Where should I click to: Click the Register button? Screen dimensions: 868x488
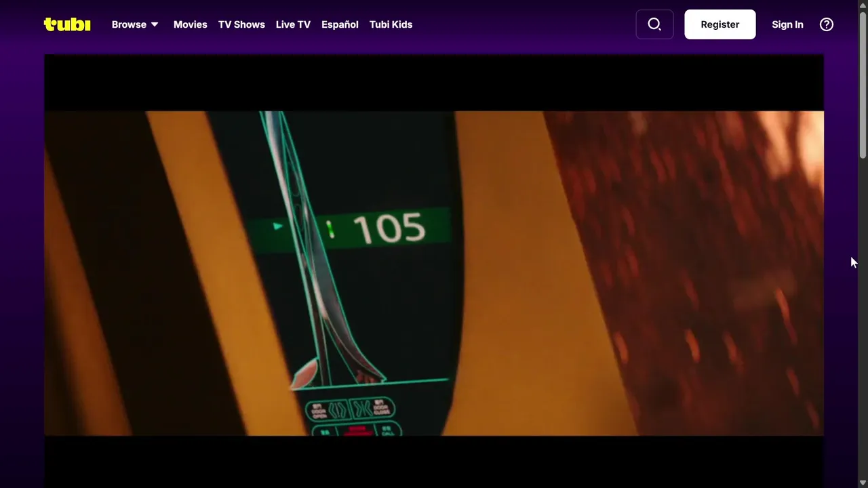pyautogui.click(x=720, y=24)
